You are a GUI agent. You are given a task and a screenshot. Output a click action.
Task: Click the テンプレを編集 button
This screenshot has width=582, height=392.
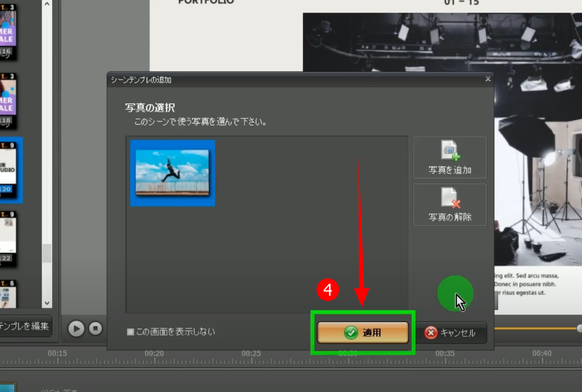[25, 326]
